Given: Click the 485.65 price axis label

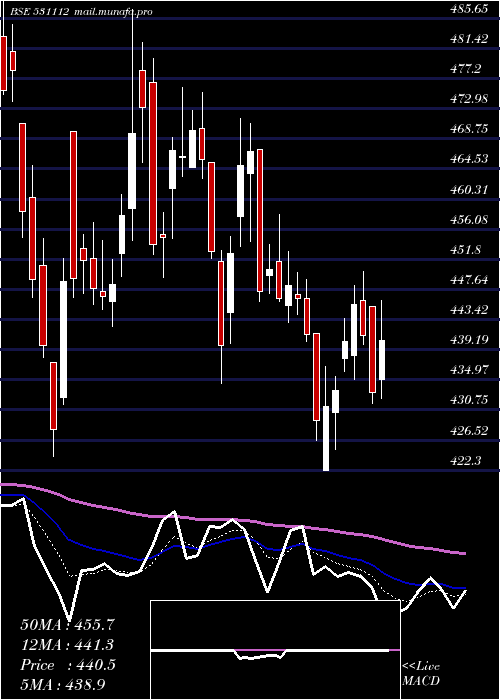Looking at the screenshot, I should coord(469,9).
